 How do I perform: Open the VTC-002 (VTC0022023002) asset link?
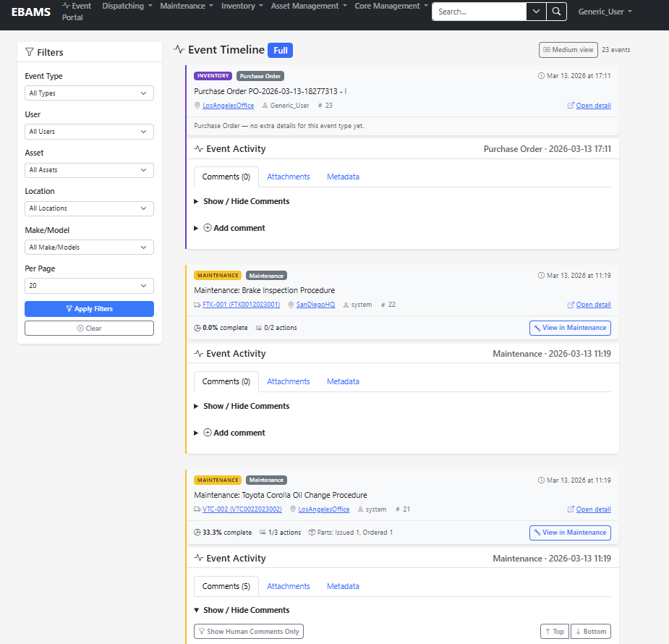pos(242,509)
